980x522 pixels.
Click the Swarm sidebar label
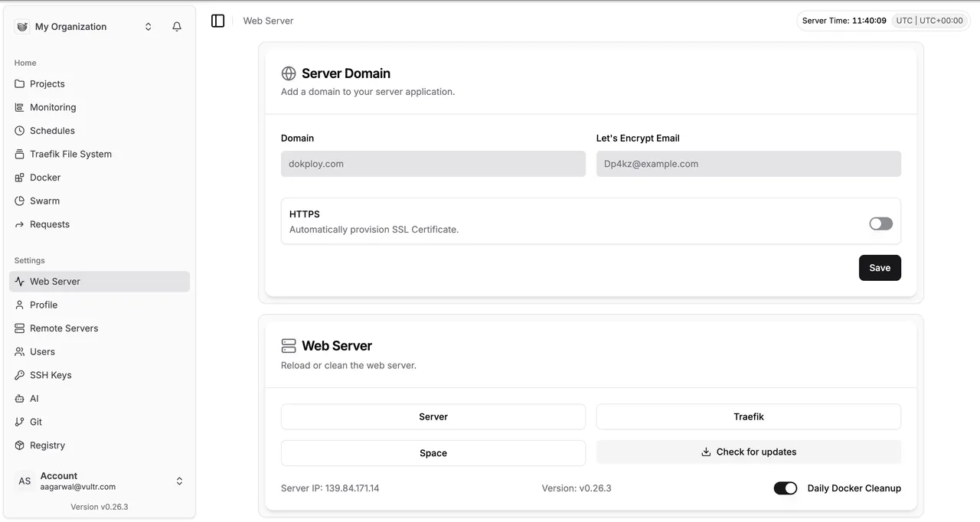click(44, 201)
